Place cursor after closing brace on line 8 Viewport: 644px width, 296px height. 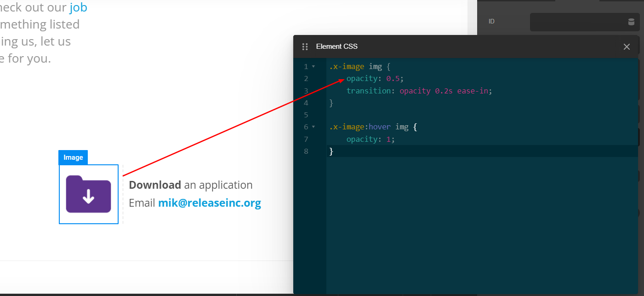334,151
